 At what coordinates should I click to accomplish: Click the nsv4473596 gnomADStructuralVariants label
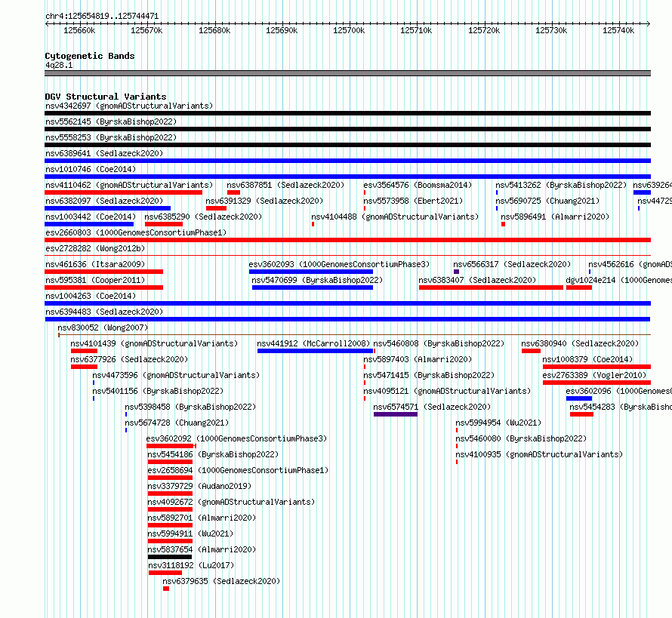tap(176, 375)
